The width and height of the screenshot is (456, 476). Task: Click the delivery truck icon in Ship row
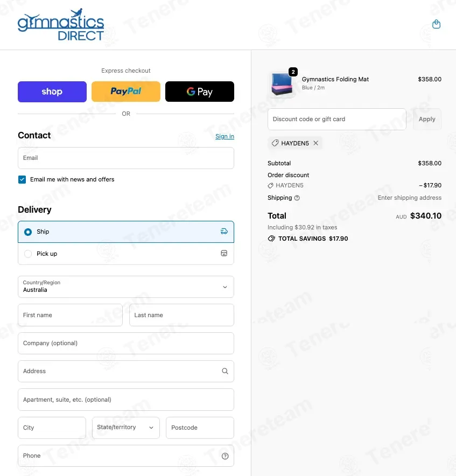[224, 232]
